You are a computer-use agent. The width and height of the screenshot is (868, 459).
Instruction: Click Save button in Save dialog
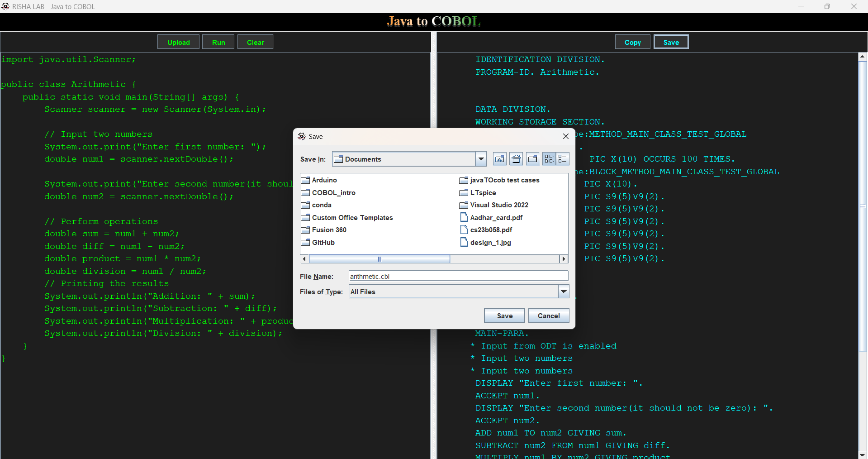(x=504, y=316)
